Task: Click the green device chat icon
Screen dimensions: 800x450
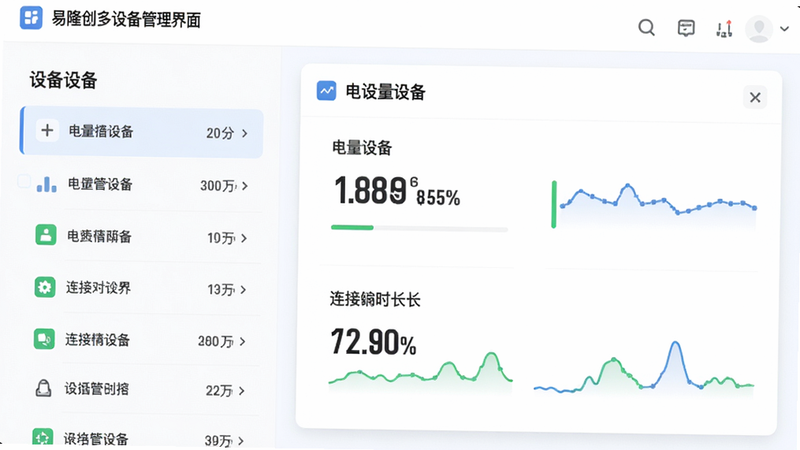Action: 44,339
